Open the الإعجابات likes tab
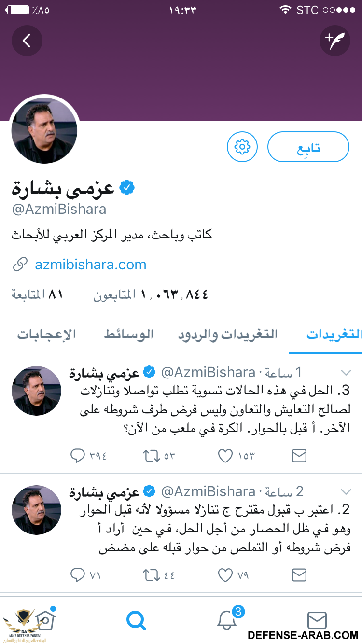The image size is (362, 644). 47,335
